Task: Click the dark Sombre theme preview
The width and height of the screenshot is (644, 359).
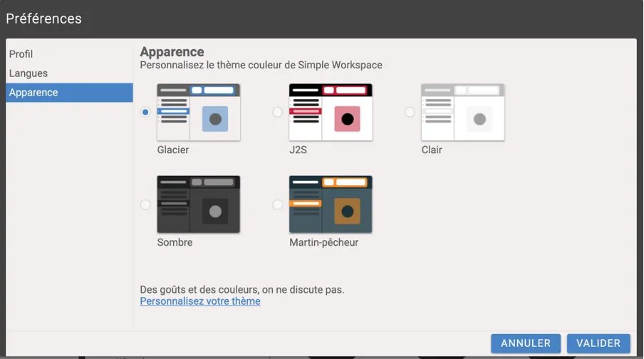Action: click(x=199, y=204)
